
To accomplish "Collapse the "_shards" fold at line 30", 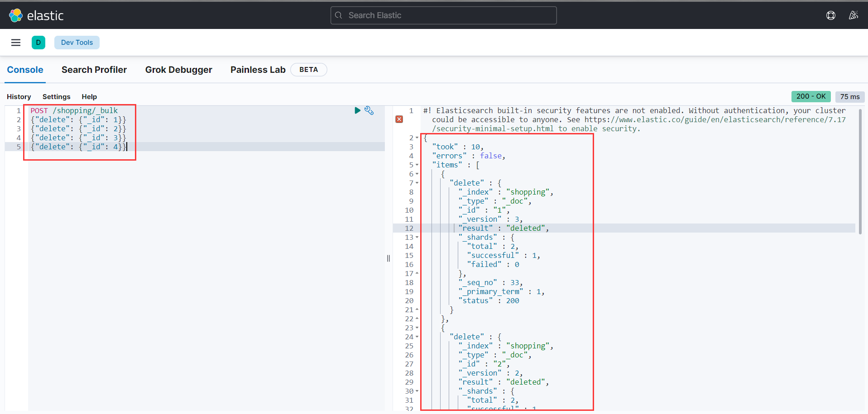I will (x=417, y=391).
